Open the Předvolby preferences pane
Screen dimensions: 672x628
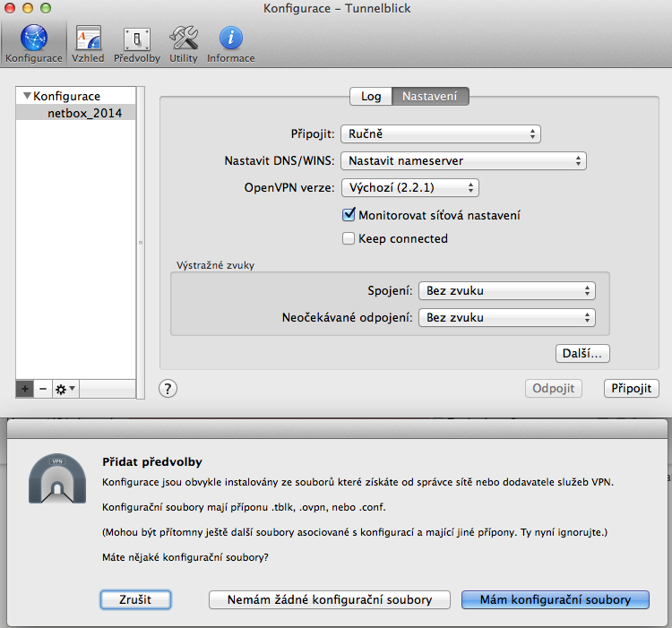(x=136, y=42)
